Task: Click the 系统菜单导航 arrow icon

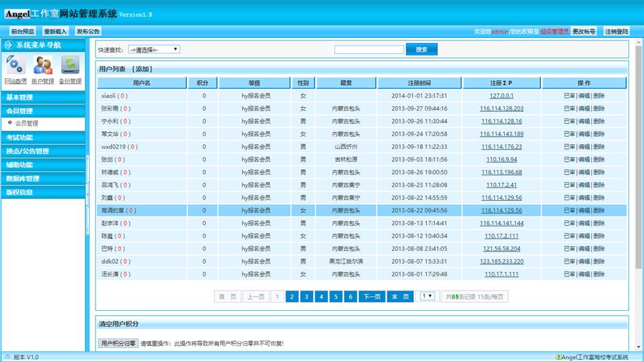Action: point(8,45)
